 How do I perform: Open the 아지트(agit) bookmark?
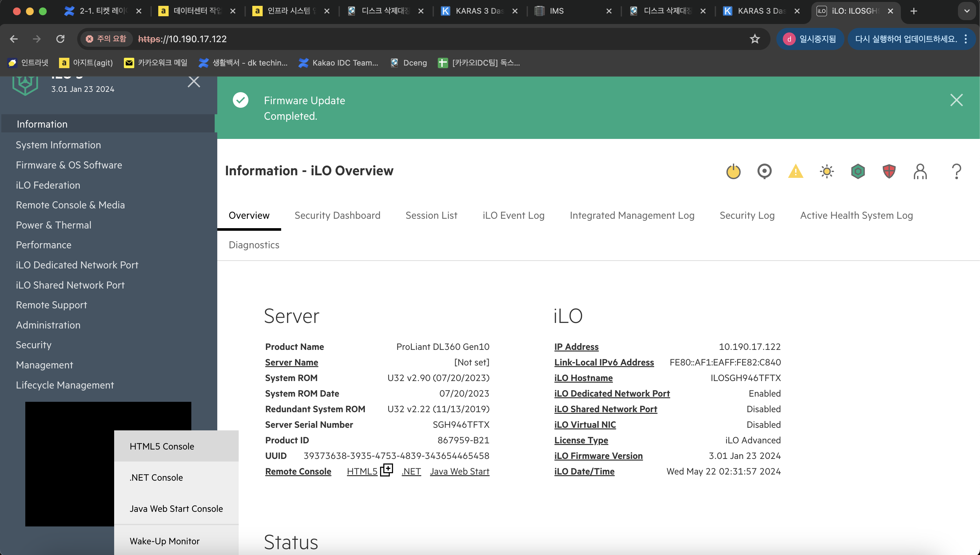point(86,63)
